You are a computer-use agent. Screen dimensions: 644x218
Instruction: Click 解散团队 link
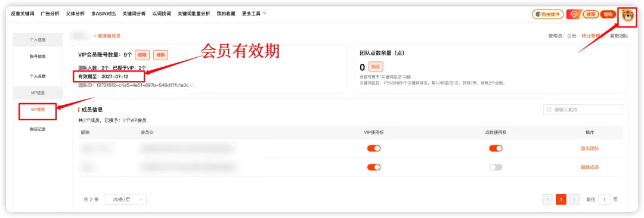619,36
